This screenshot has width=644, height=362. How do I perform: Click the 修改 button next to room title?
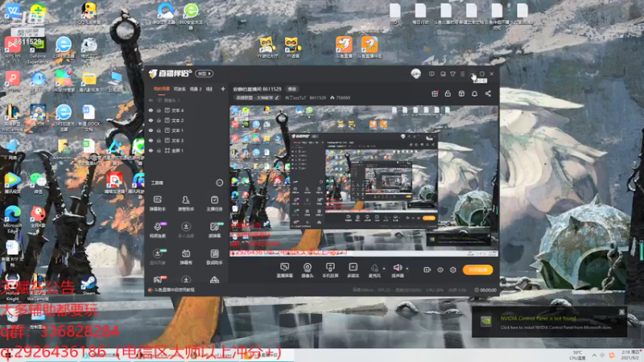291,89
